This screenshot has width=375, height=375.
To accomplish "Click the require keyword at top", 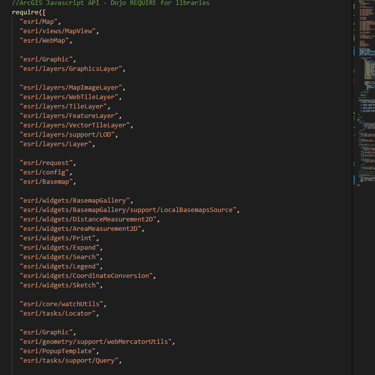I will [x=25, y=12].
